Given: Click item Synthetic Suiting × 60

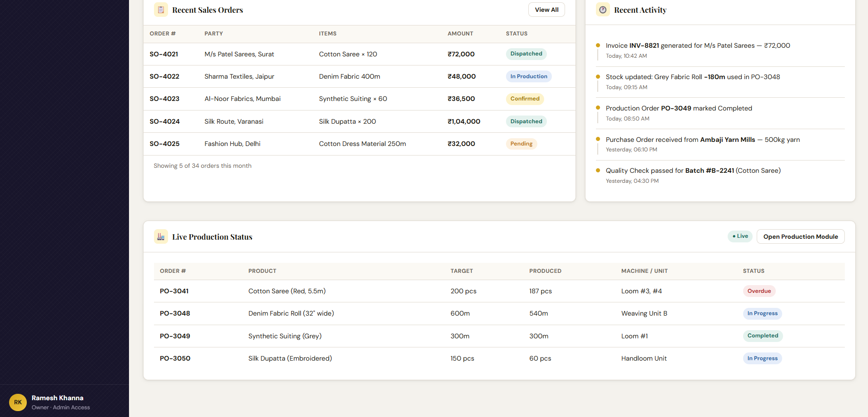Looking at the screenshot, I should (x=353, y=99).
